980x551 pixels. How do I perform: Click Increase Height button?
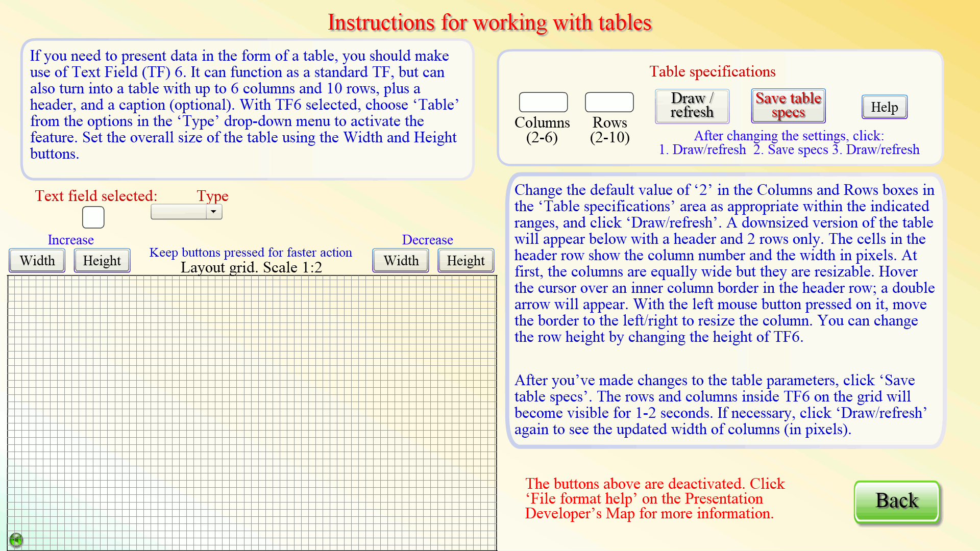102,261
